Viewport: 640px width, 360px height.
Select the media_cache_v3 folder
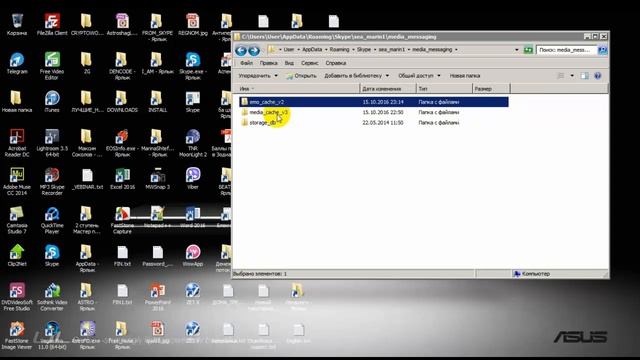pyautogui.click(x=268, y=112)
